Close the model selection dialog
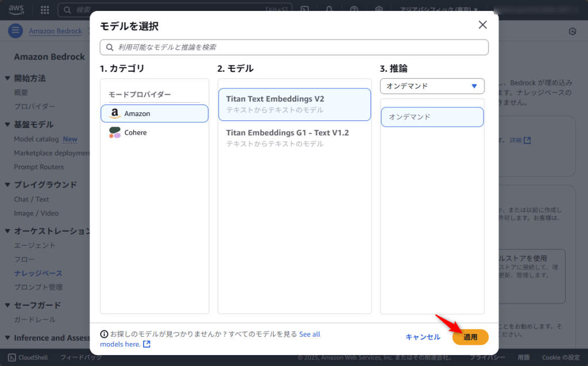 pyautogui.click(x=482, y=25)
